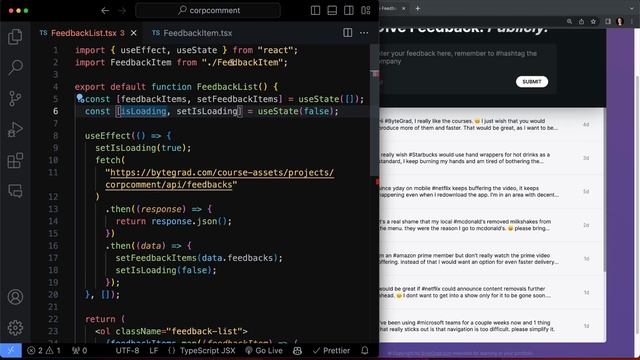This screenshot has width=640, height=360.
Task: Open the #Starbucks hand wrappers feedback item
Action: [x=491, y=158]
